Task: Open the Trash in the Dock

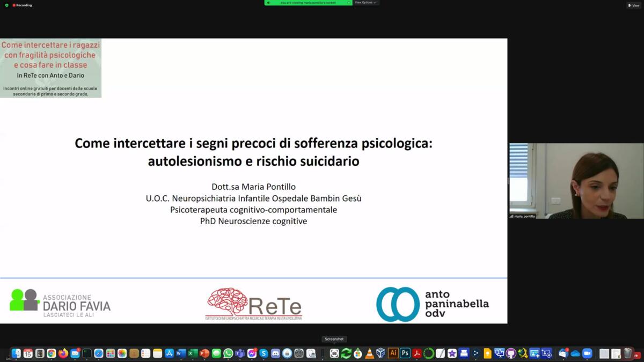Action: 627,353
